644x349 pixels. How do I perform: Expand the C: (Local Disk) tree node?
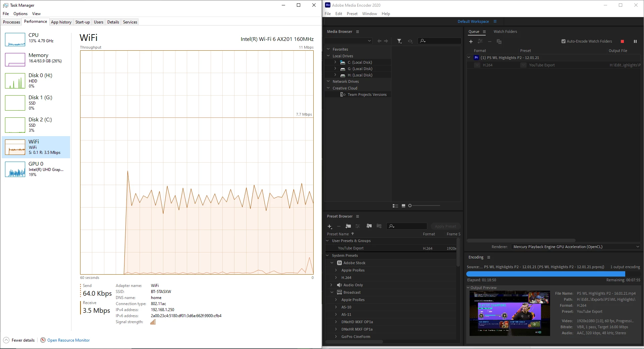click(x=335, y=62)
